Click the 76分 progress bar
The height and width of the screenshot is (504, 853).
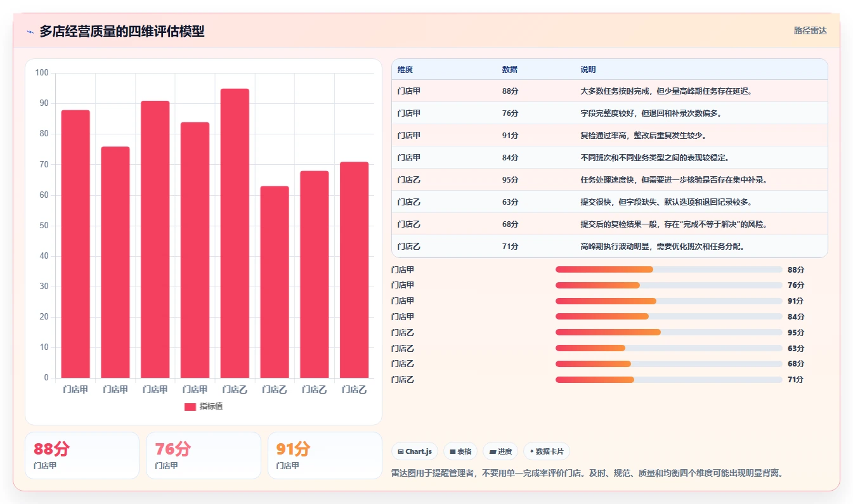point(668,285)
